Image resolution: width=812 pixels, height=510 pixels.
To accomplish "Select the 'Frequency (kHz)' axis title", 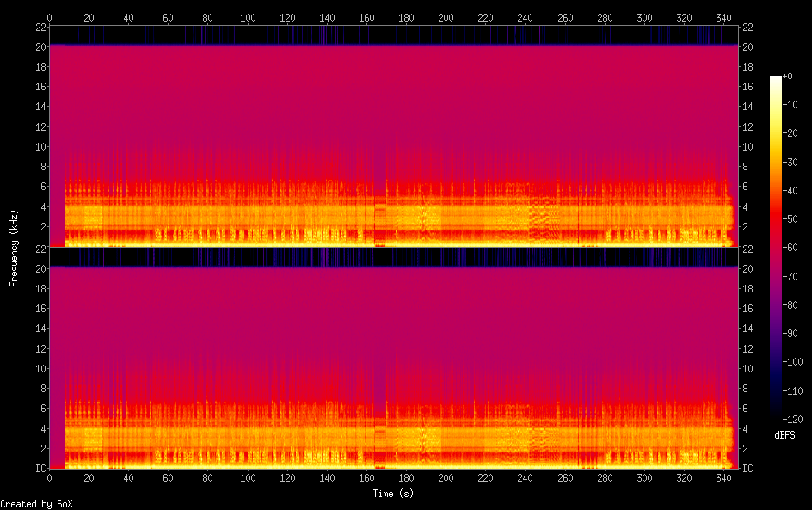I will (14, 248).
